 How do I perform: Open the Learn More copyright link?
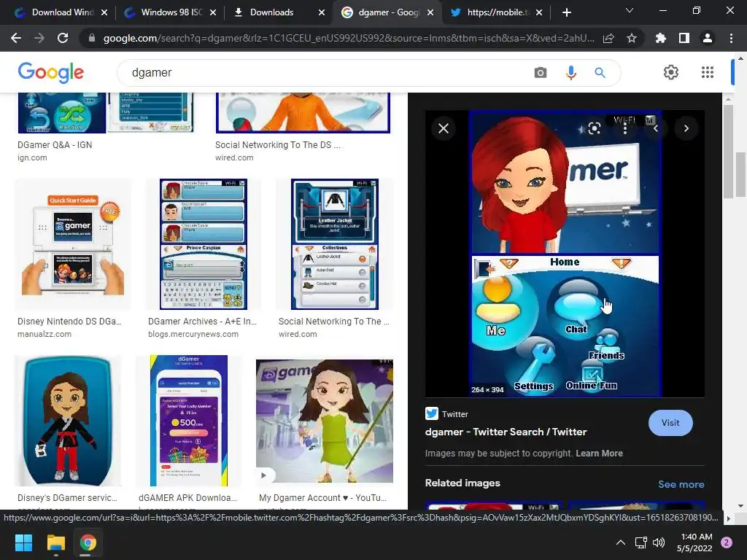[599, 454]
